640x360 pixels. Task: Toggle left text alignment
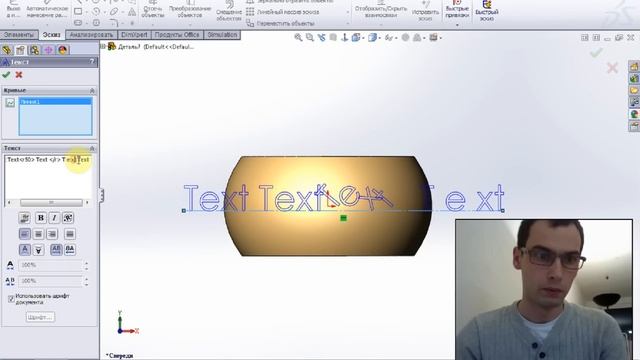pyautogui.click(x=24, y=234)
